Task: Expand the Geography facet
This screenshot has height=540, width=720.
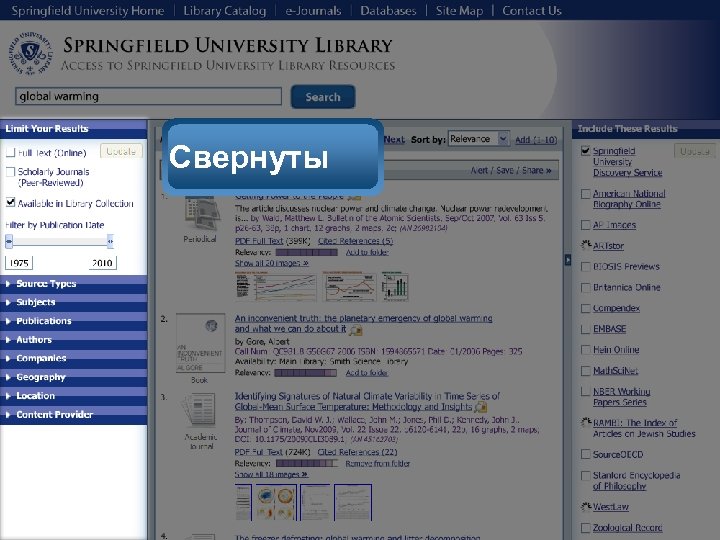Action: 73,377
